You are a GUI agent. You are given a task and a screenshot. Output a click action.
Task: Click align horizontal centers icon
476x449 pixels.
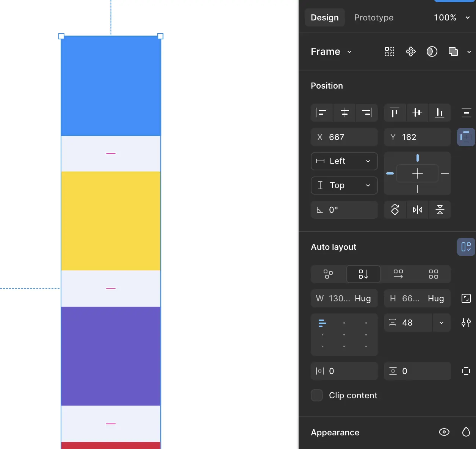click(344, 113)
